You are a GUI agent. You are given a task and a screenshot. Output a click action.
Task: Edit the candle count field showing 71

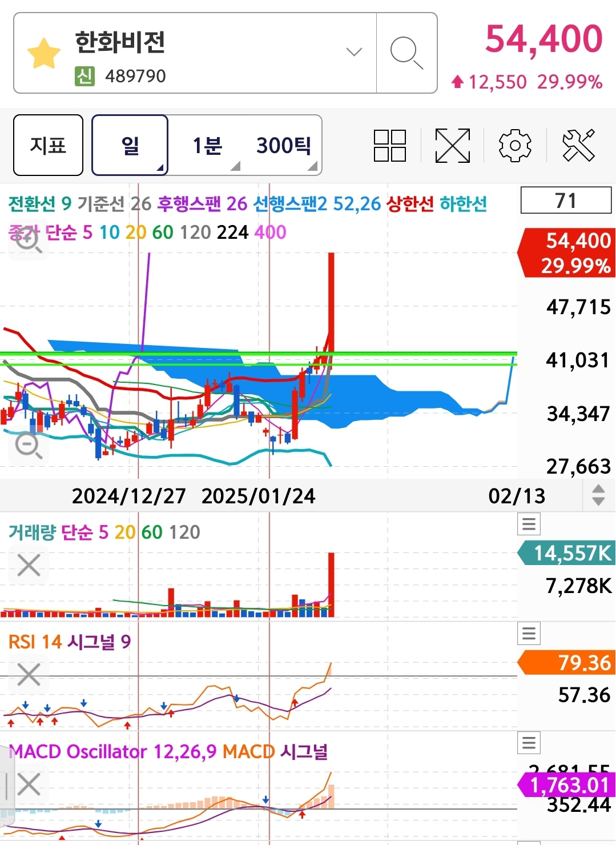[566, 201]
